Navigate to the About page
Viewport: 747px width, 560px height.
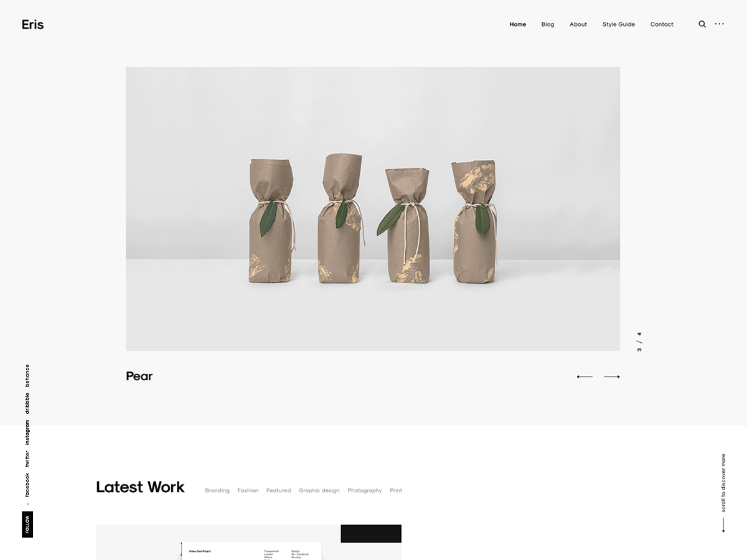coord(578,24)
